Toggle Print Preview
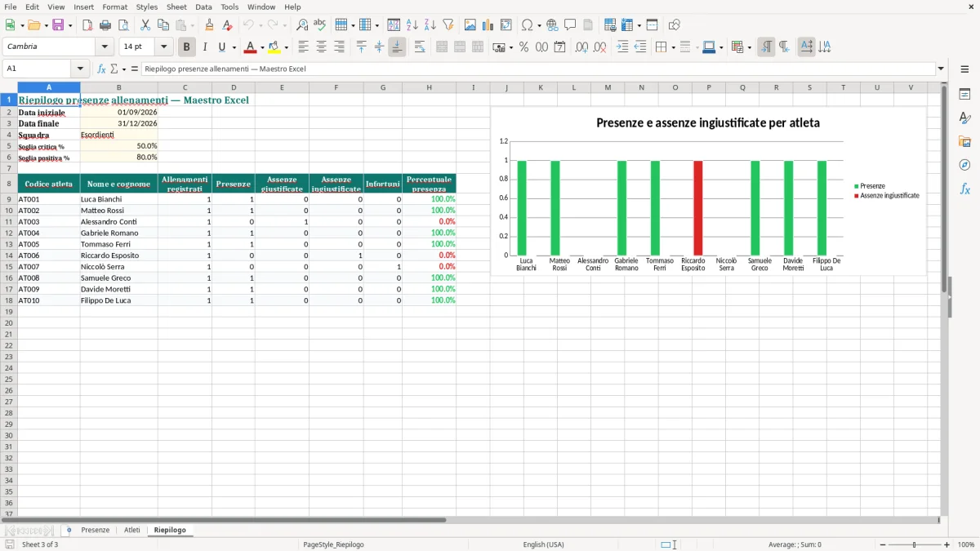 (x=123, y=25)
